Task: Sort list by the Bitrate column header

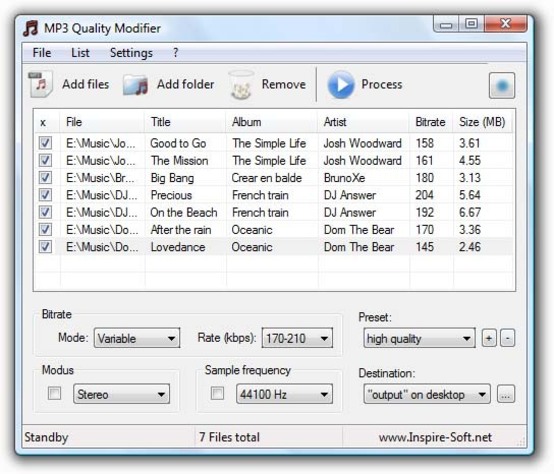Action: coord(430,122)
